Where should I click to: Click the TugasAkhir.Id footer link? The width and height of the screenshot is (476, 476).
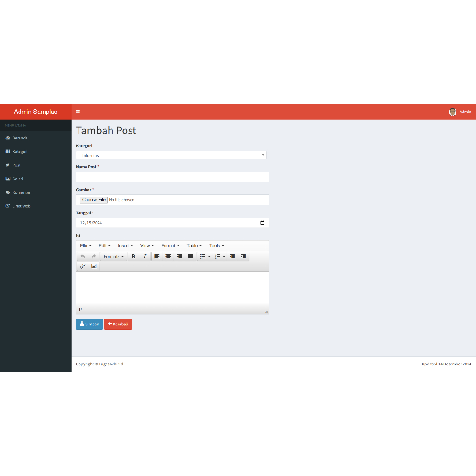coord(111,364)
